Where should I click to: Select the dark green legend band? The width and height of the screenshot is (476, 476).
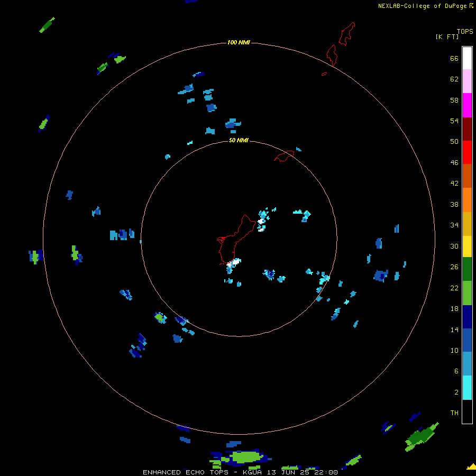click(x=467, y=269)
